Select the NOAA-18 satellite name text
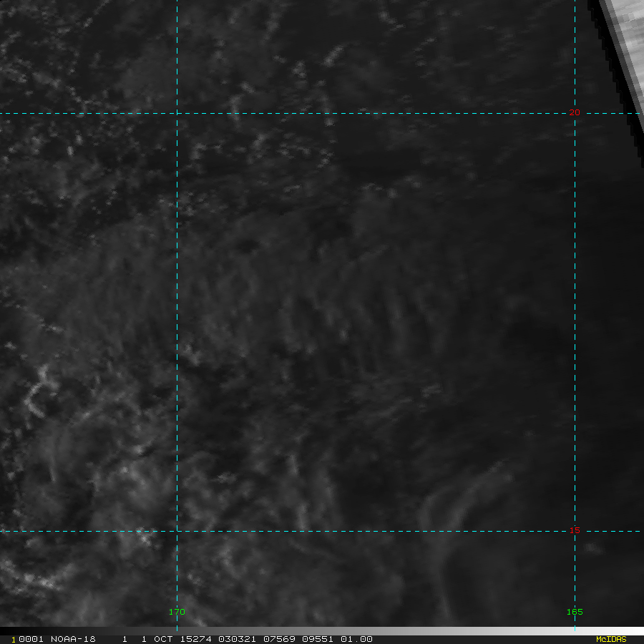This screenshot has width=644, height=644. point(73,639)
